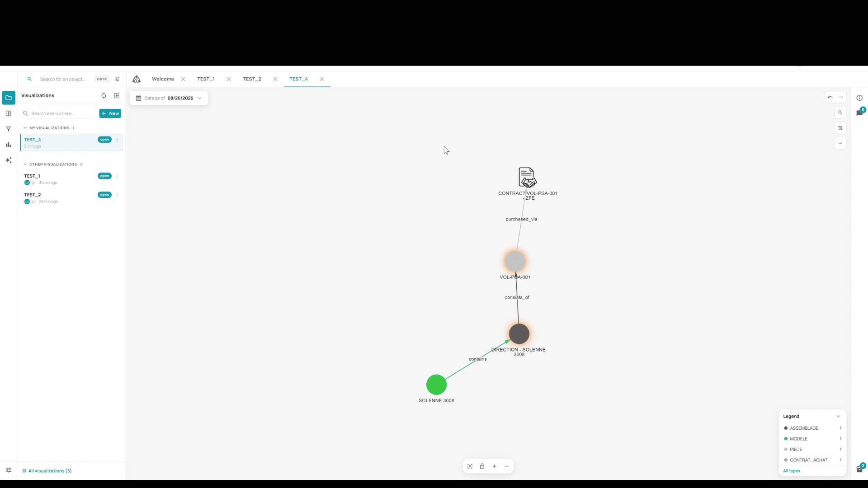
Task: Open the TEST_4 row options menu
Action: pyautogui.click(x=117, y=140)
